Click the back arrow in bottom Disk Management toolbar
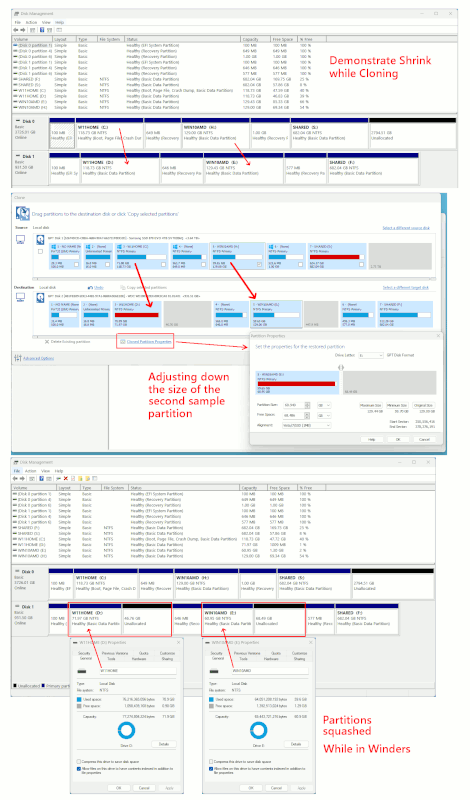 15,479
